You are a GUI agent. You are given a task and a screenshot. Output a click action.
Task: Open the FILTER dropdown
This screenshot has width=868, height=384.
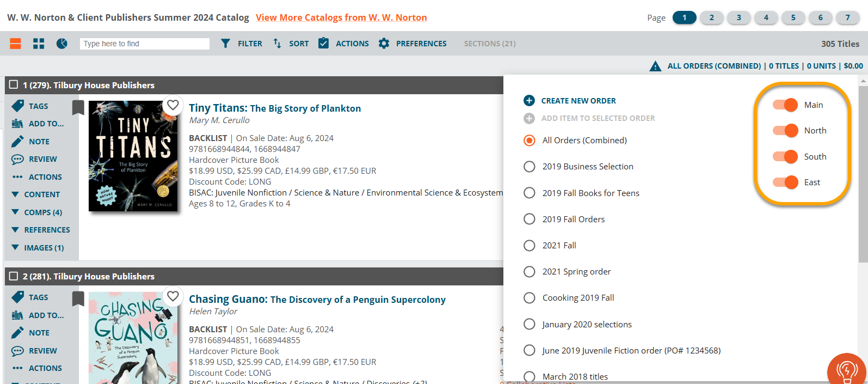click(242, 44)
